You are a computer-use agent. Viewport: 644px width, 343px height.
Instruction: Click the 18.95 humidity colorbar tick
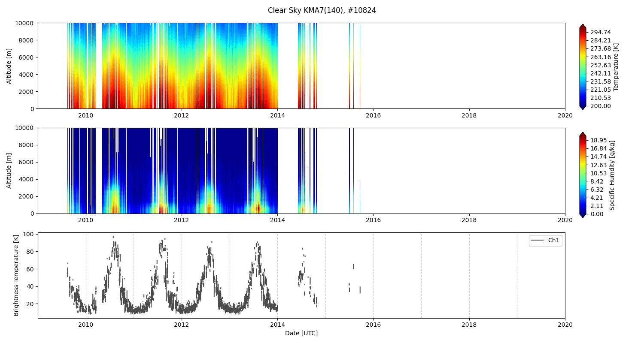tap(598, 140)
